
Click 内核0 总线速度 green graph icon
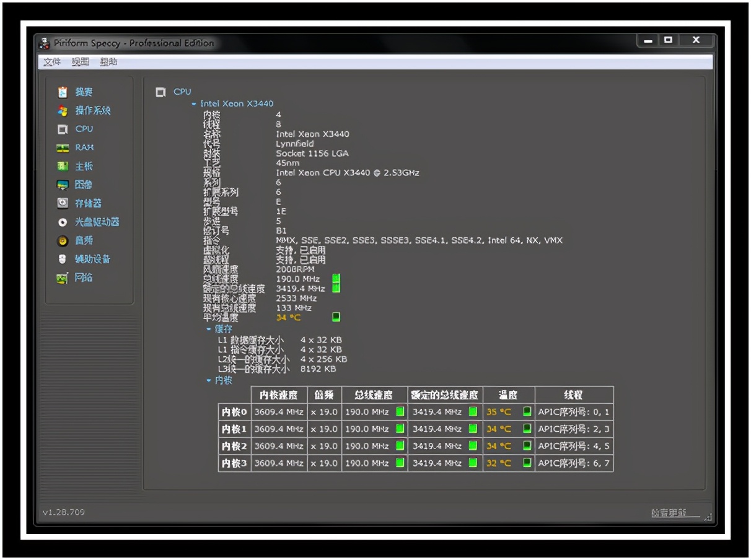coord(400,411)
